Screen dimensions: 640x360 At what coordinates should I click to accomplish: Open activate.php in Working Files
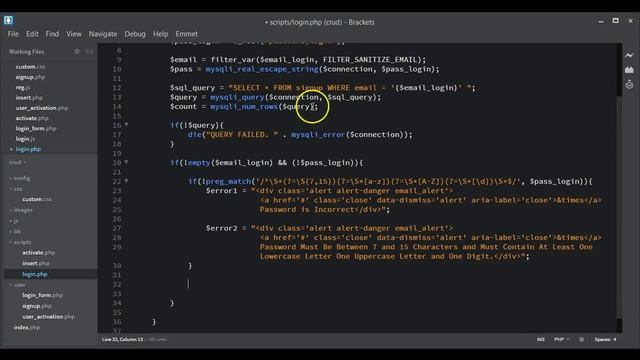[x=32, y=118]
